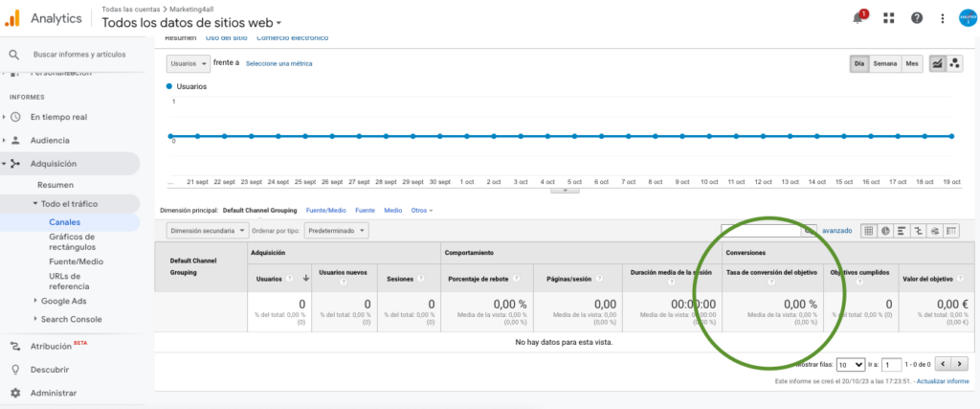Screen dimensions: 980x409
Task: Click the Actualizar informe link
Action: tap(942, 381)
